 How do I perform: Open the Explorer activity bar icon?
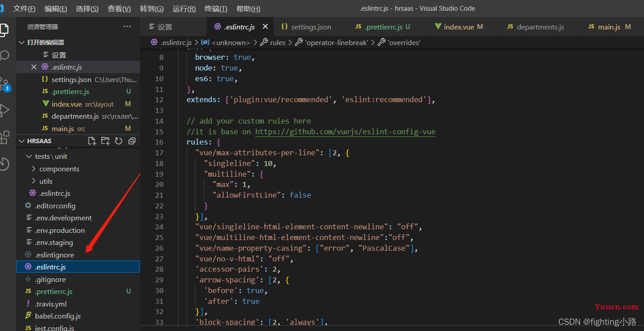[x=4, y=29]
